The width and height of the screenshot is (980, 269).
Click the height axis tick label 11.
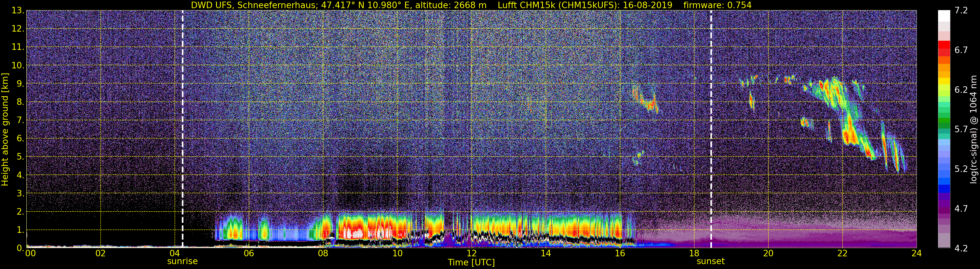click(x=18, y=47)
